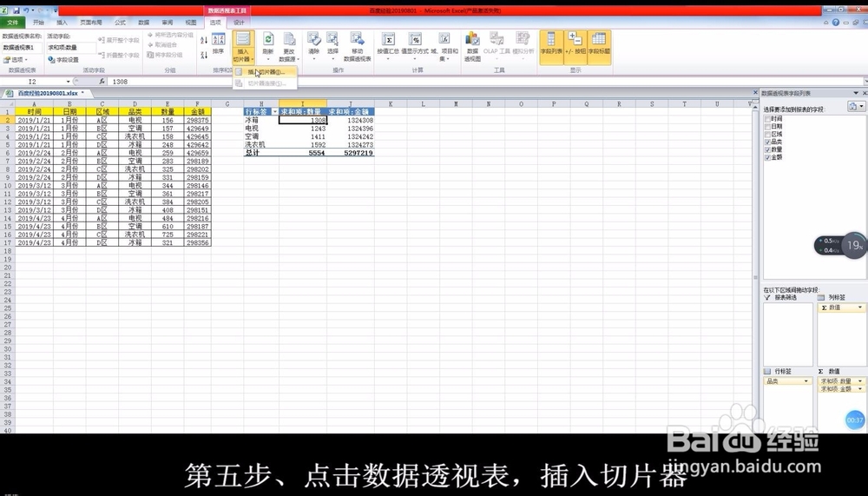Open the 求和项:金额 dropdown in values area
This screenshot has height=496, width=868.
pyautogui.click(x=859, y=389)
